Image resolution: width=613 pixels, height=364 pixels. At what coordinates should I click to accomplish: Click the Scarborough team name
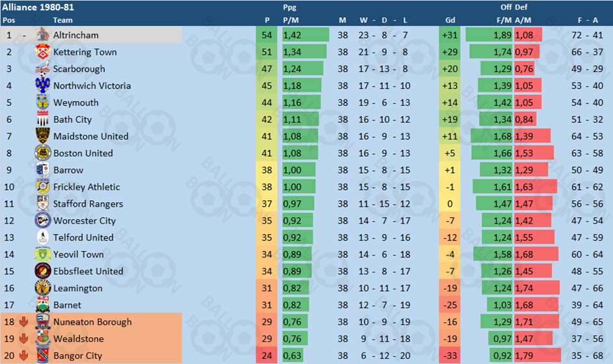point(79,69)
